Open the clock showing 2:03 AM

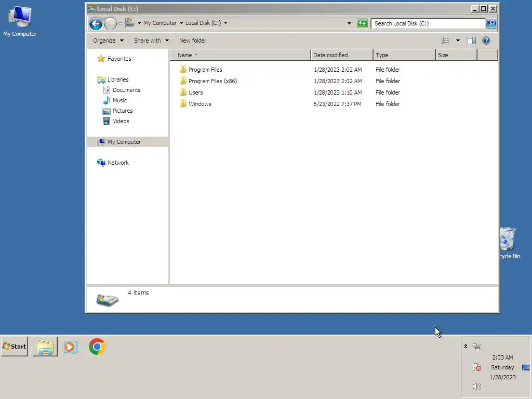point(502,367)
